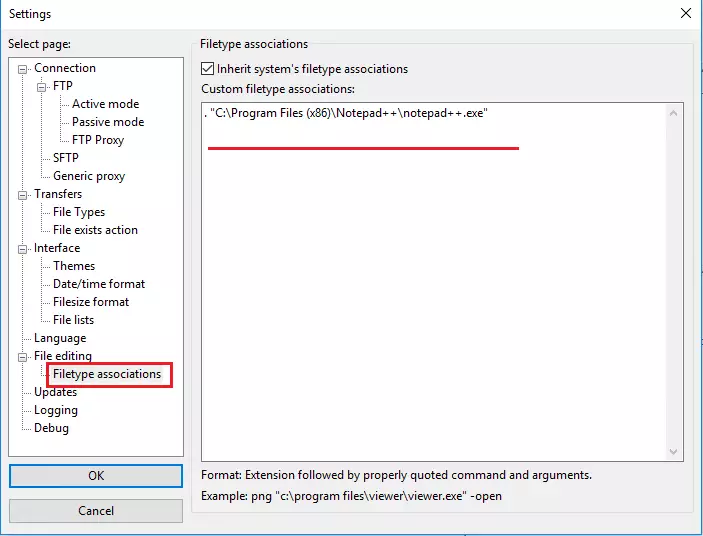This screenshot has width=703, height=536.
Task: Select Date/time format page
Action: click(x=99, y=284)
